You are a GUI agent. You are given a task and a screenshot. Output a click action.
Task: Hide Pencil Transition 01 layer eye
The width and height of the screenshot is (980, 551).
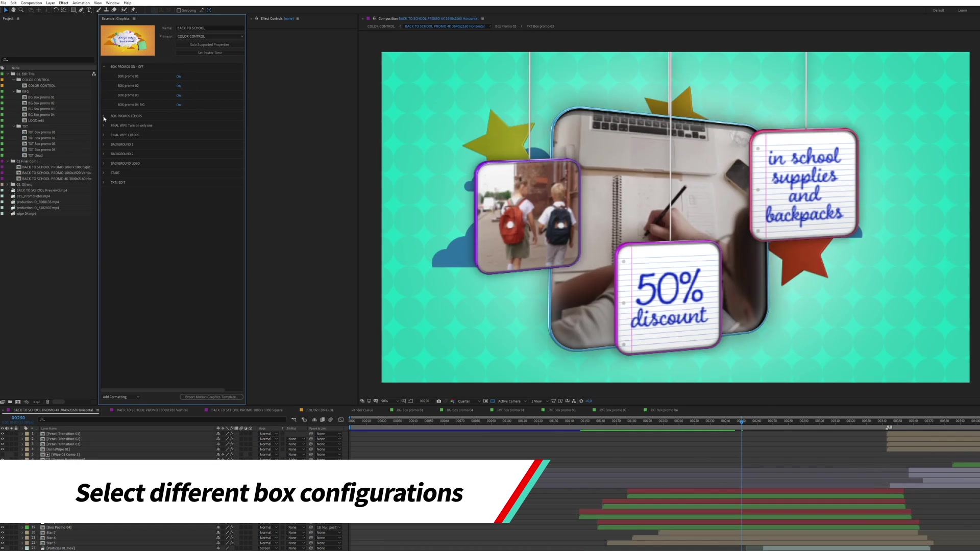[3, 434]
